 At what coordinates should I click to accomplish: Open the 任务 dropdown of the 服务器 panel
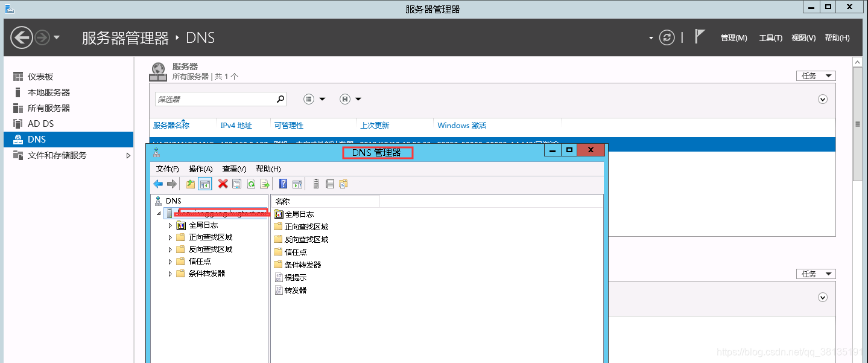point(816,75)
